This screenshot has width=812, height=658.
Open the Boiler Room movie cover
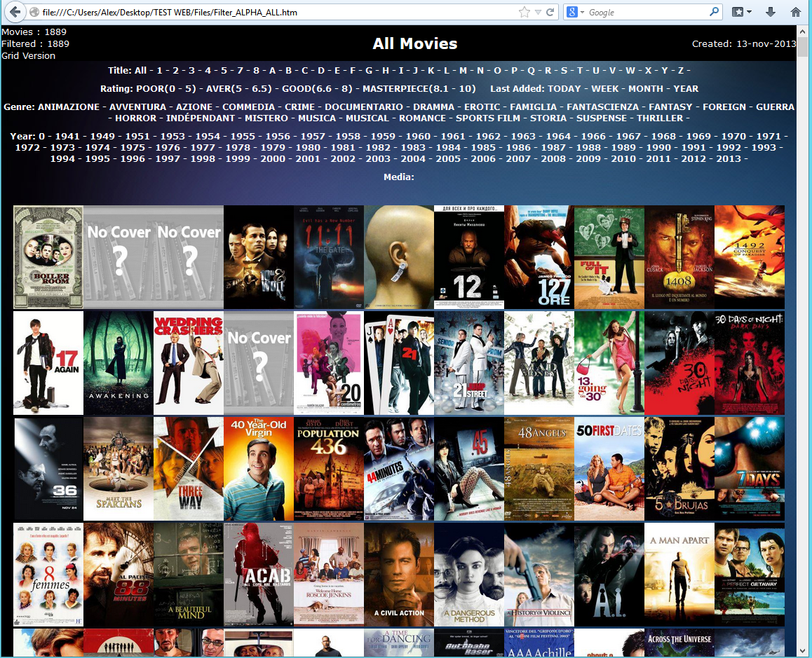pos(48,256)
